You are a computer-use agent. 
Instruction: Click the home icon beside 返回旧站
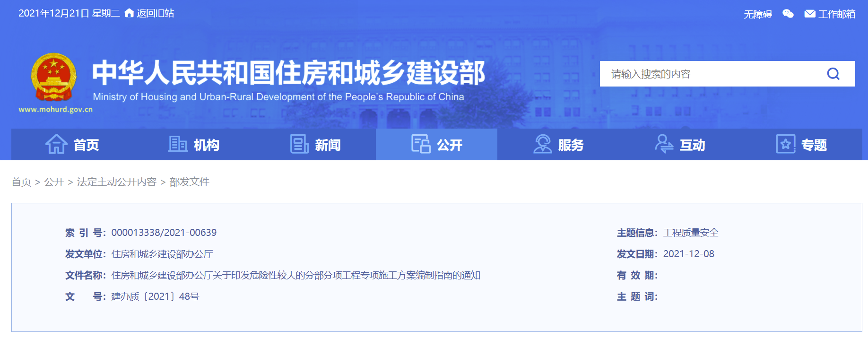point(129,13)
